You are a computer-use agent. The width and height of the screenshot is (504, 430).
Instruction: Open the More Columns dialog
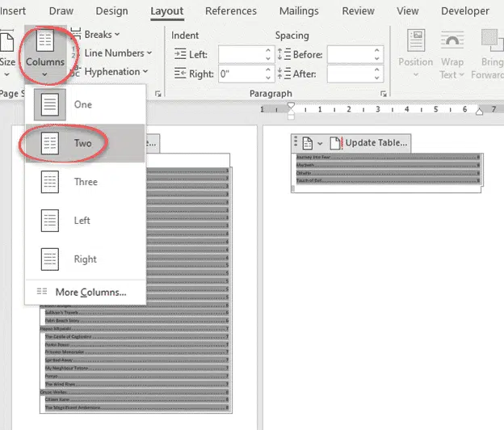tap(86, 292)
